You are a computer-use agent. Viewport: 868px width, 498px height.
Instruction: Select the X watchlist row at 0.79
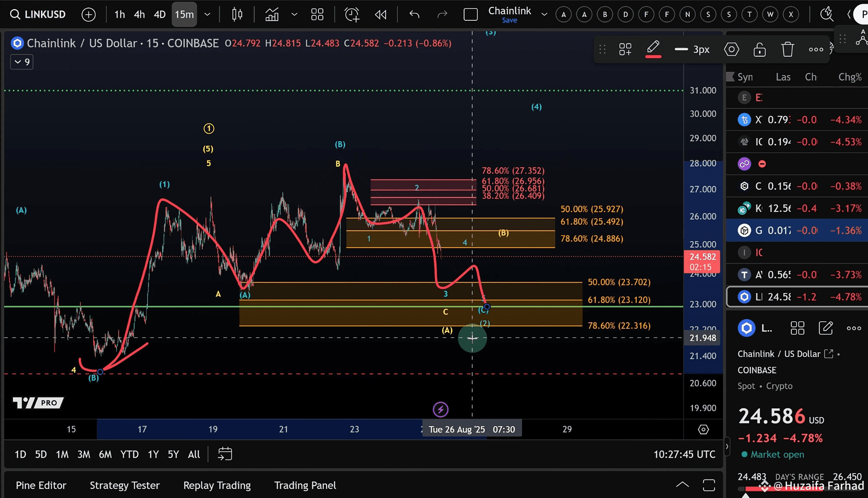797,120
